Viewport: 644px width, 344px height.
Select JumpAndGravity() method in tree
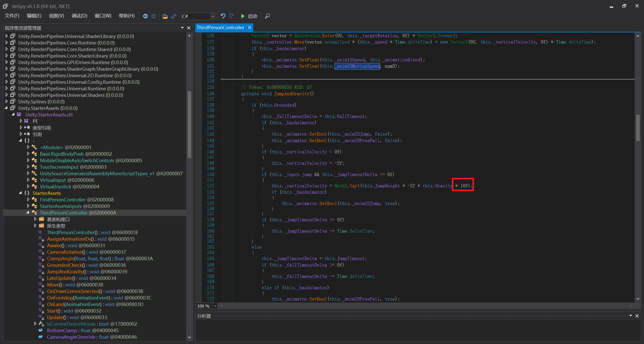[65, 272]
